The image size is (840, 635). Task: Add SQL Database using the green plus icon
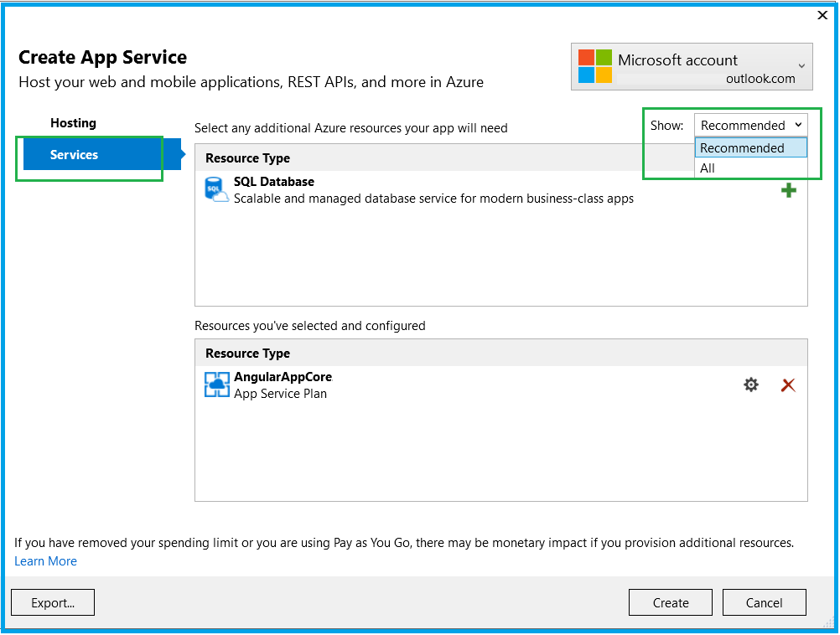point(788,190)
